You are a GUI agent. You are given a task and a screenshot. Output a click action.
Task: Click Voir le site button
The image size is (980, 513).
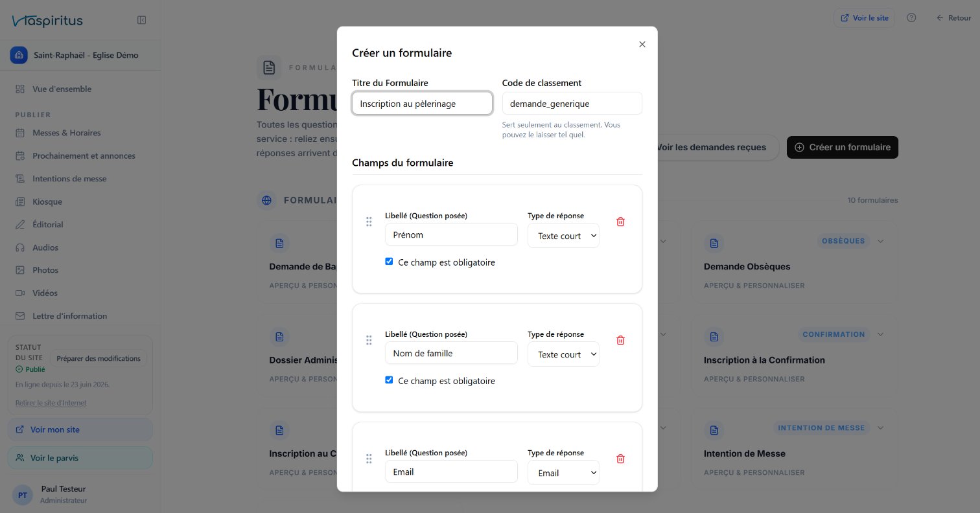[864, 18]
